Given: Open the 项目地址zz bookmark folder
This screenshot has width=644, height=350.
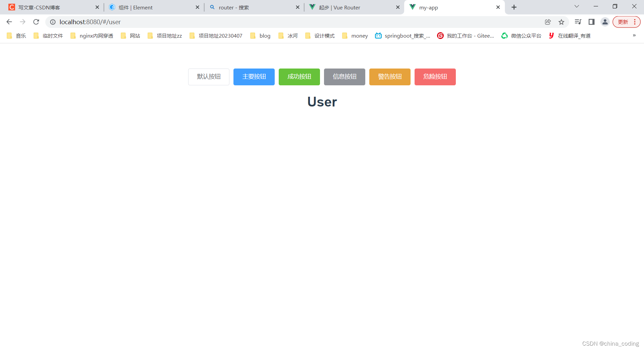Looking at the screenshot, I should click(165, 36).
